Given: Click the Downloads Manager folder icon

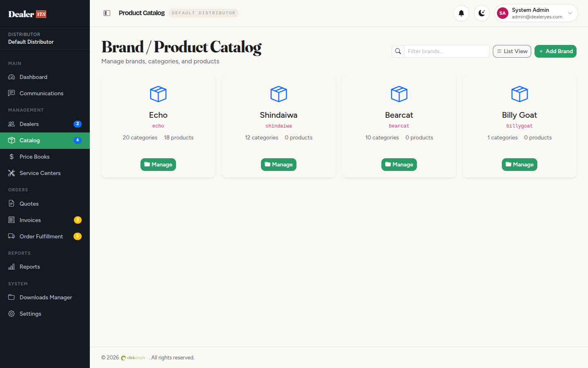Looking at the screenshot, I should coord(11,297).
